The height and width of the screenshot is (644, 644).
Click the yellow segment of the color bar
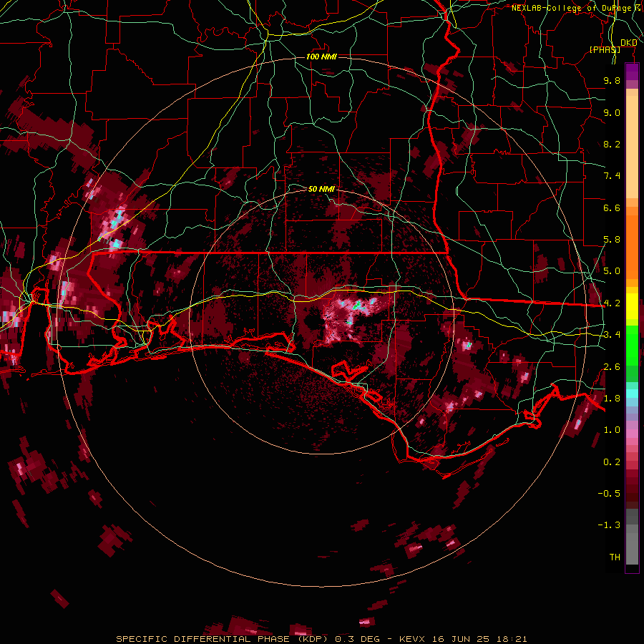click(632, 306)
